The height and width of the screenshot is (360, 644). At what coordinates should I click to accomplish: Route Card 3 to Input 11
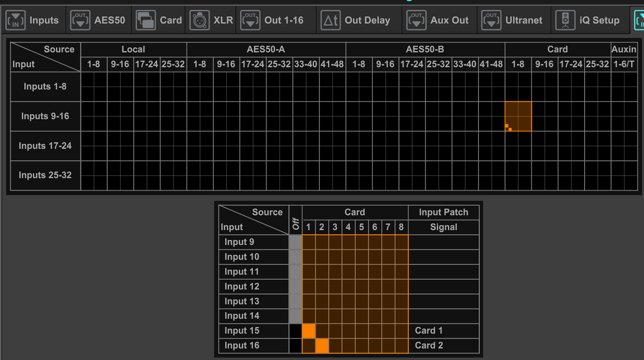click(x=335, y=272)
